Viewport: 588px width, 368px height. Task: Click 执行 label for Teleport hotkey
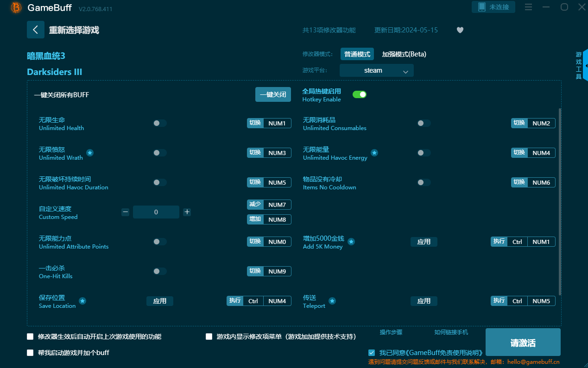pos(499,301)
